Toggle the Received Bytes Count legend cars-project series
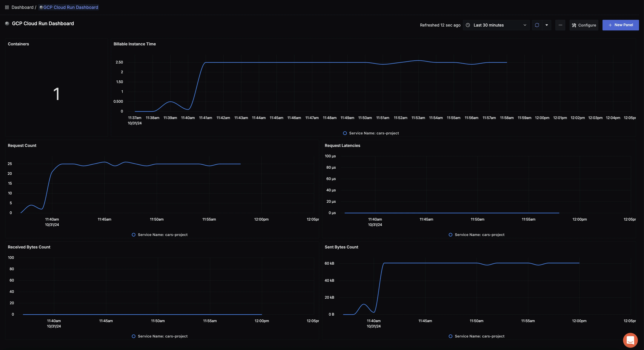 click(160, 337)
